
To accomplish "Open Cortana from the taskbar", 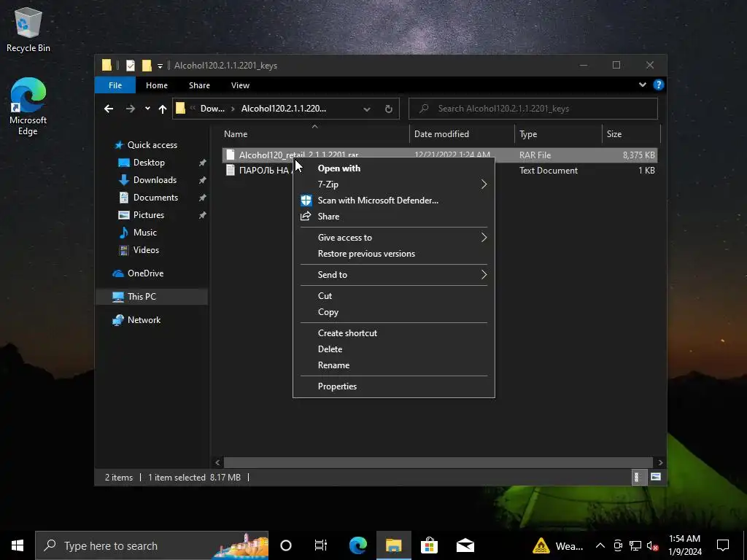I will [x=286, y=545].
